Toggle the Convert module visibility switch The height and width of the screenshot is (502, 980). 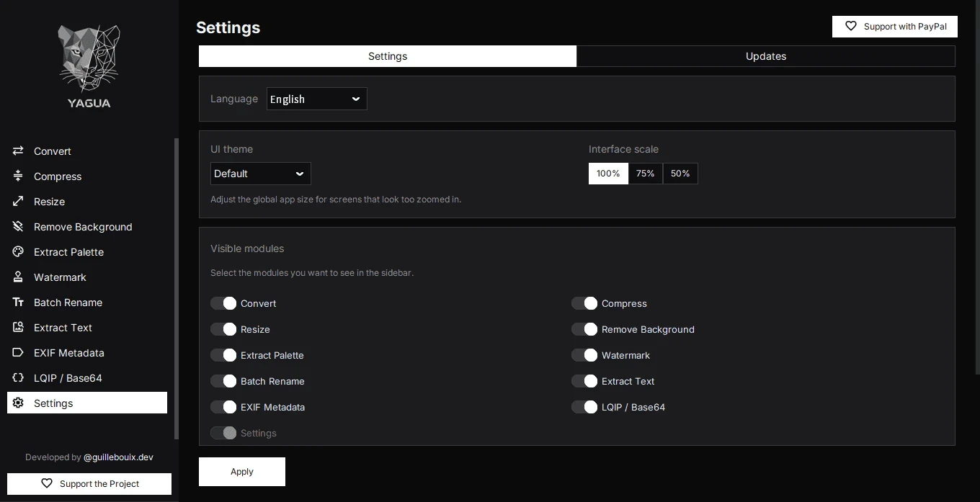pyautogui.click(x=223, y=303)
